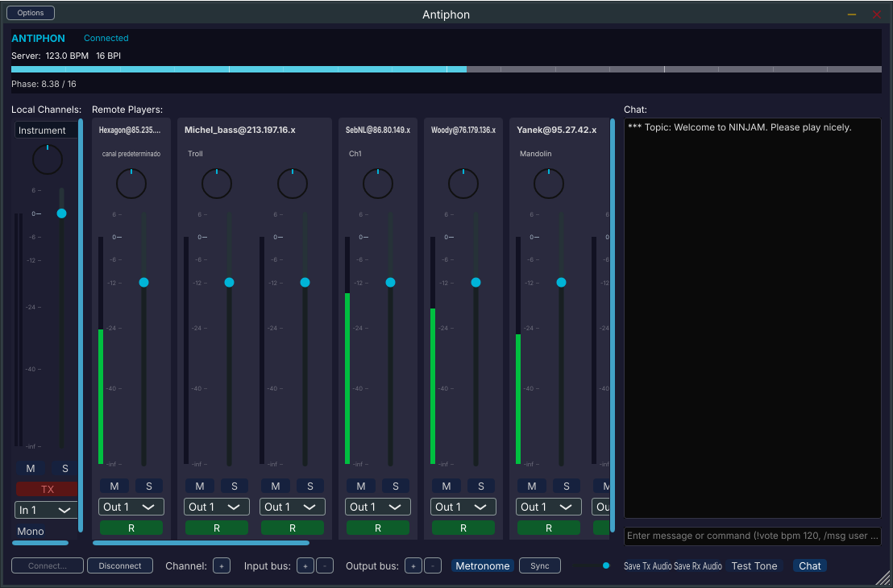The height and width of the screenshot is (588, 893).
Task: Click the volume fader handle on Michel_bass Troll
Action: click(x=230, y=283)
